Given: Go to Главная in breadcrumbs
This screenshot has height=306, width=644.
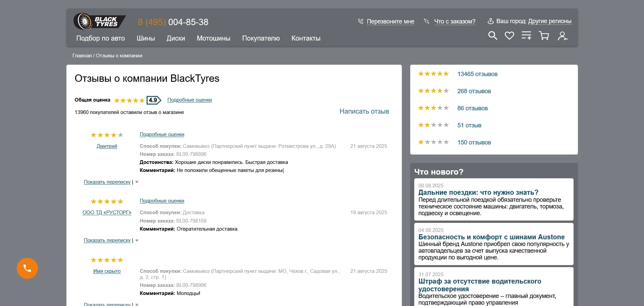Looking at the screenshot, I should coord(82,56).
